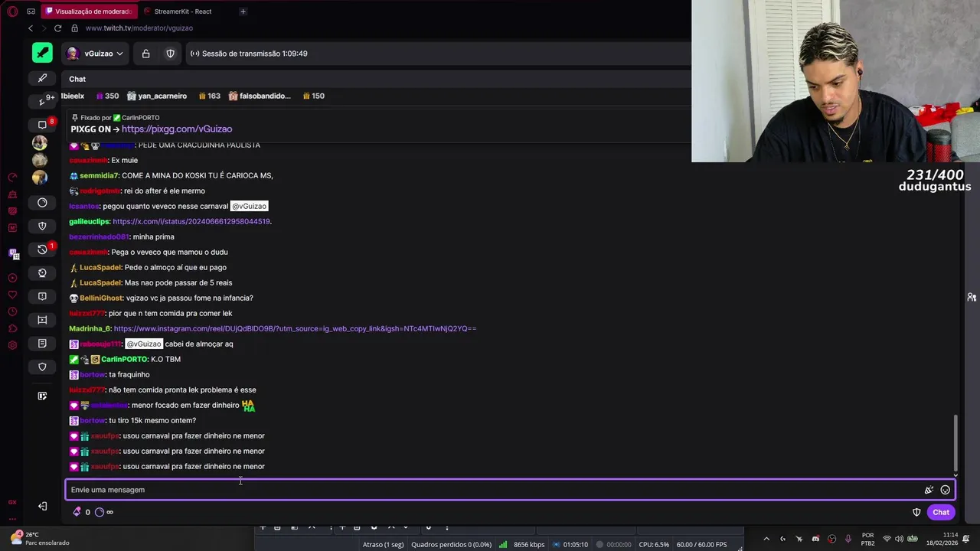Image resolution: width=980 pixels, height=551 pixels.
Task: Open the channel selector dropdown vGuizao
Action: tap(95, 54)
